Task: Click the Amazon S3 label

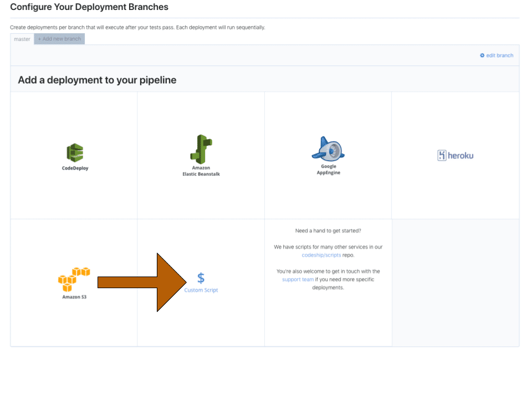Action: tap(74, 297)
